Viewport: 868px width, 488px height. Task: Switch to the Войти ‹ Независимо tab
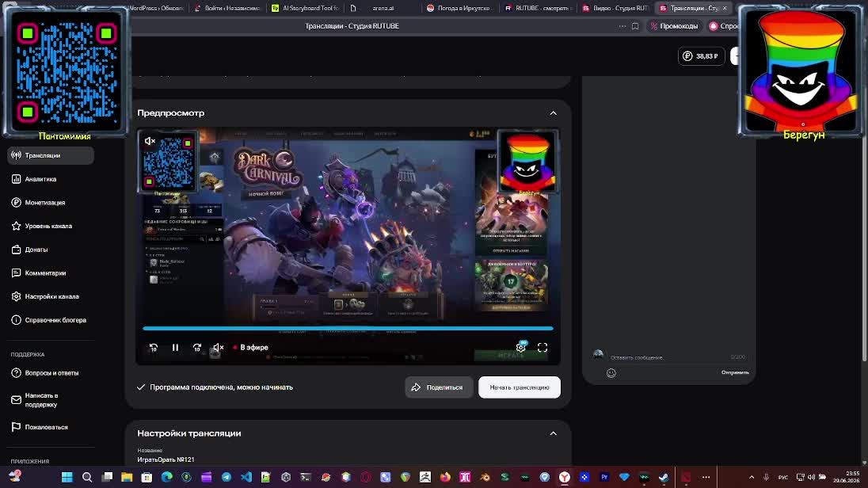[x=227, y=8]
